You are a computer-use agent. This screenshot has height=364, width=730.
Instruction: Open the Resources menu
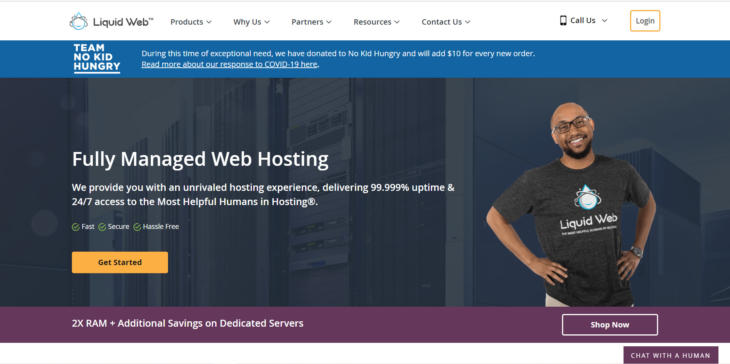376,22
